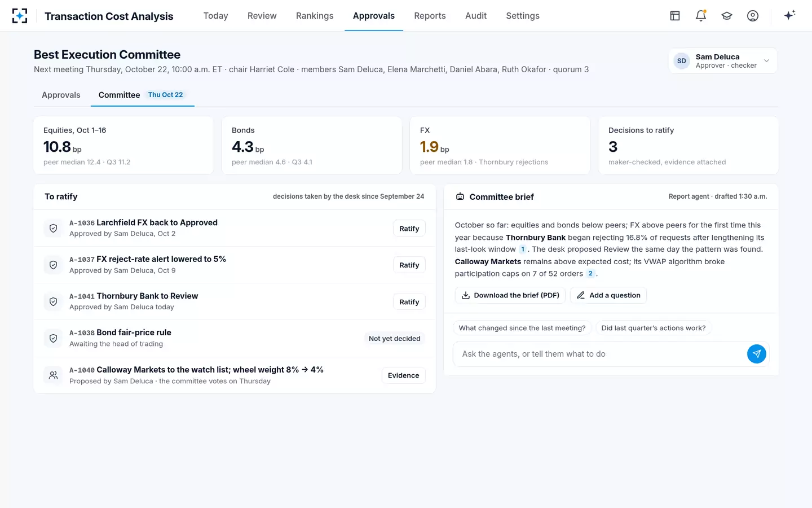Image resolution: width=812 pixels, height=508 pixels.
Task: Ratify A-1041 Thornbury Bank to Review
Action: (x=409, y=302)
